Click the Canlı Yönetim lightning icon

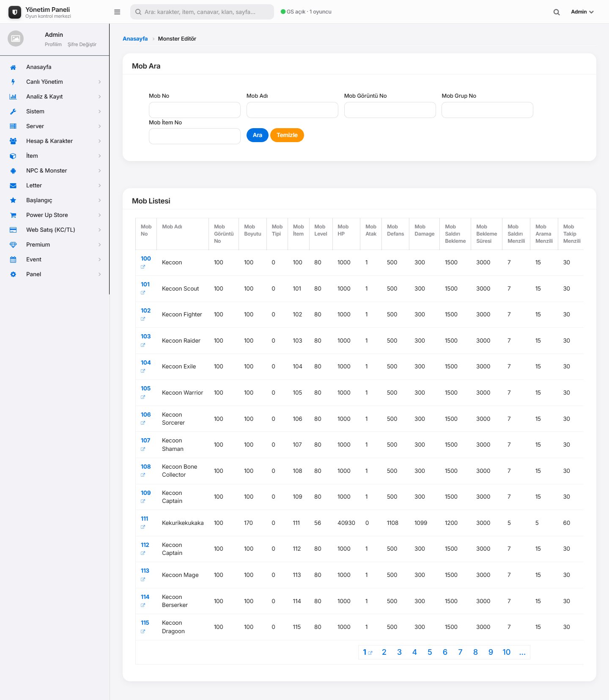pos(13,82)
